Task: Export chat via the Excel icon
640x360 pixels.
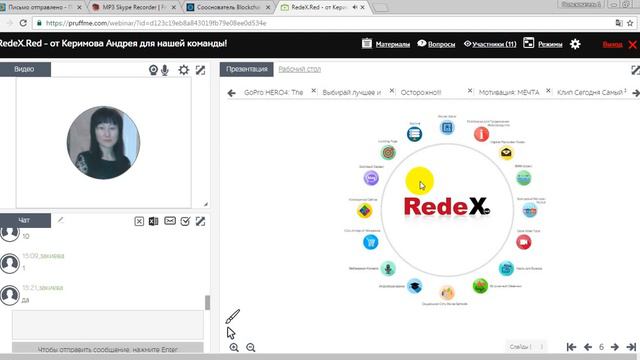Action: tap(153, 221)
